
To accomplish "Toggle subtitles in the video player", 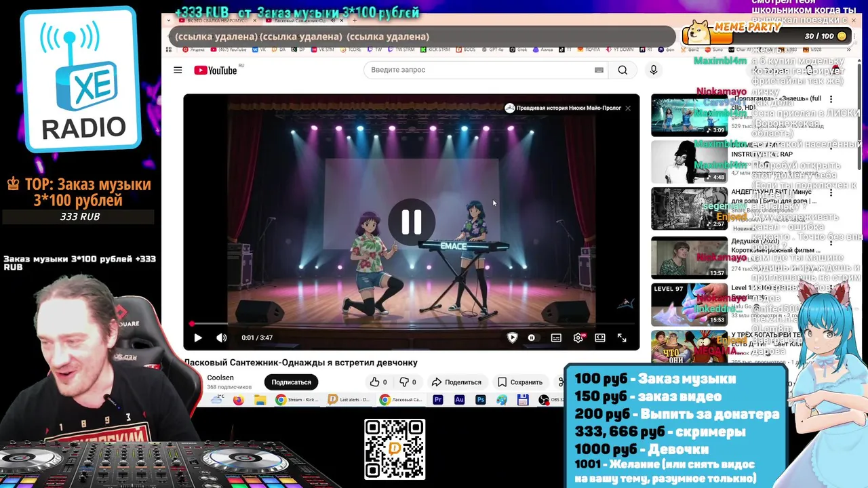I will [556, 338].
